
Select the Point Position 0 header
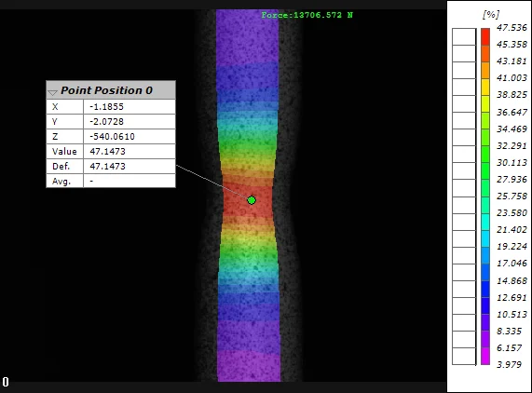(111, 90)
